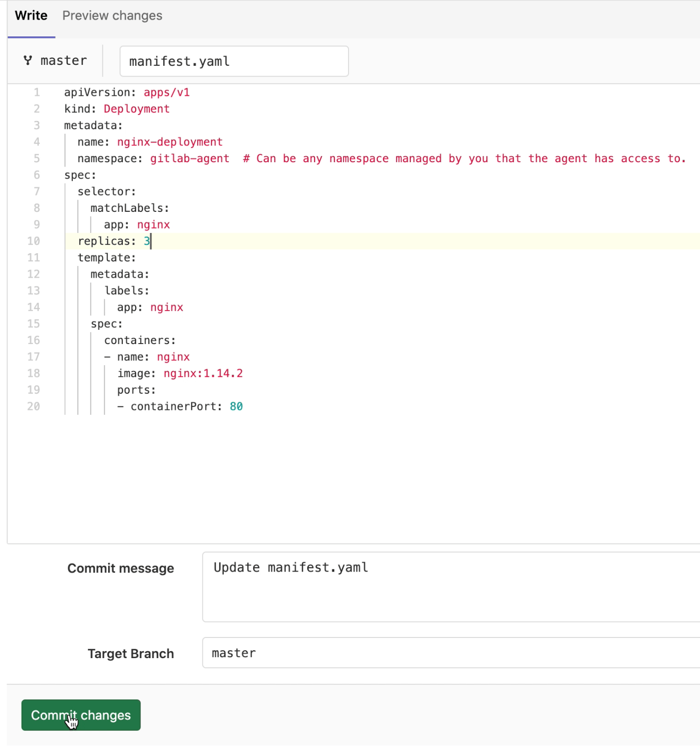Select the Write tab

click(x=30, y=15)
